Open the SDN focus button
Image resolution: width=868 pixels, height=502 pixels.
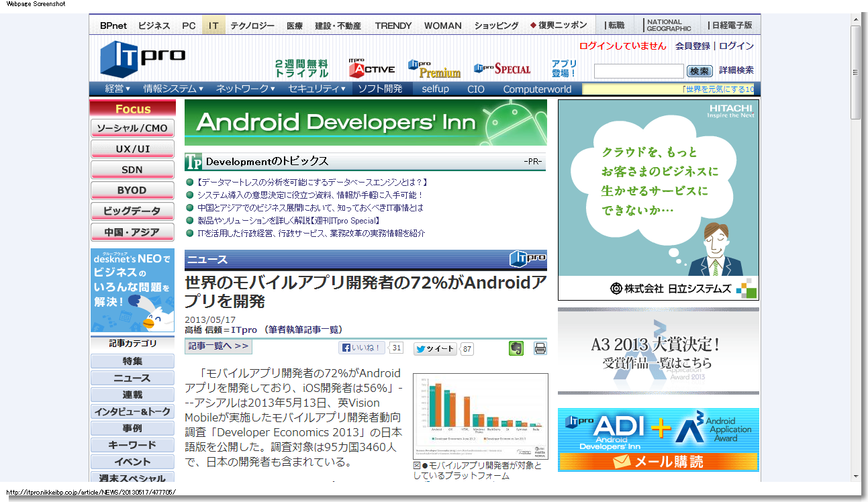[132, 170]
